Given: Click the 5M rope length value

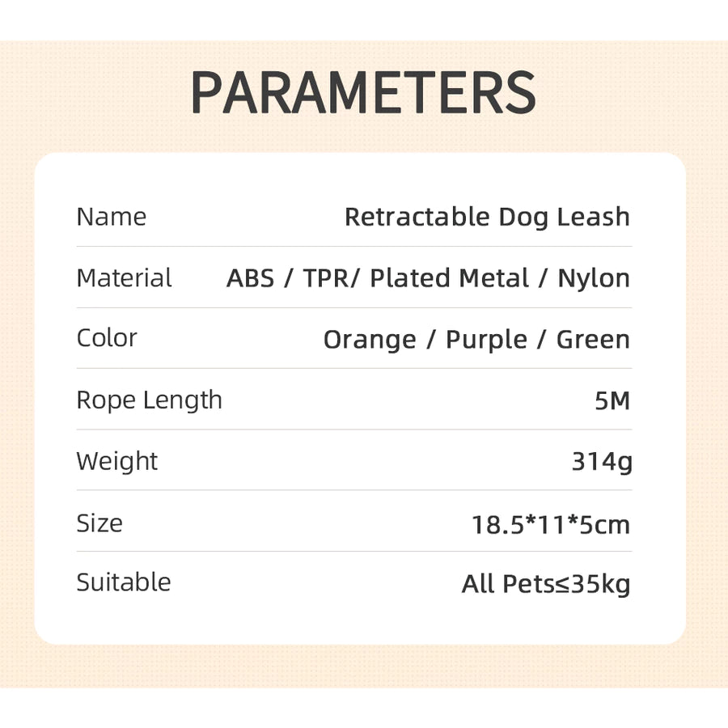Looking at the screenshot, I should click(612, 400).
